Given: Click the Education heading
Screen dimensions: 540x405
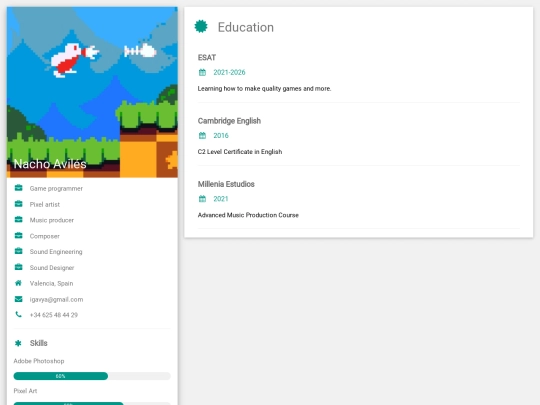Looking at the screenshot, I should [246, 27].
